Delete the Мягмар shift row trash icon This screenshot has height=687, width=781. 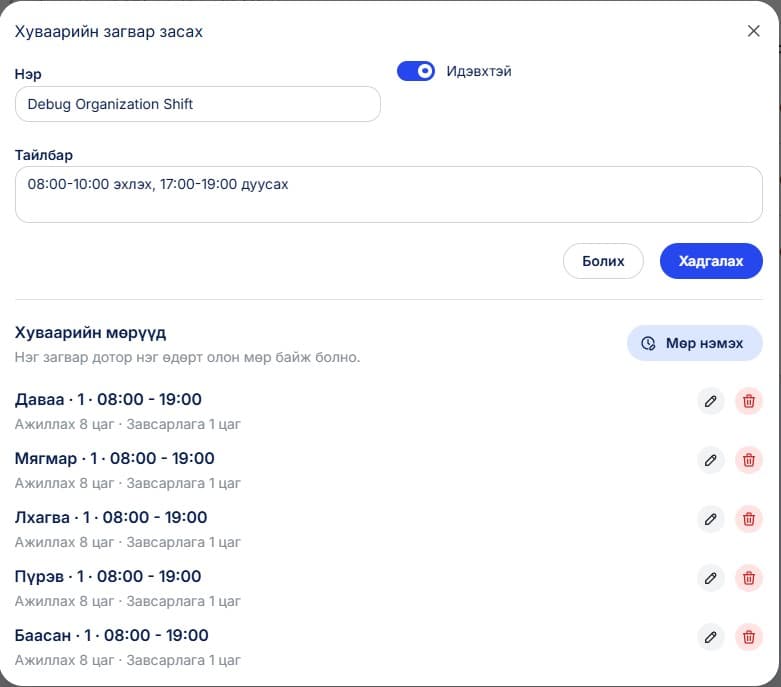coord(749,460)
